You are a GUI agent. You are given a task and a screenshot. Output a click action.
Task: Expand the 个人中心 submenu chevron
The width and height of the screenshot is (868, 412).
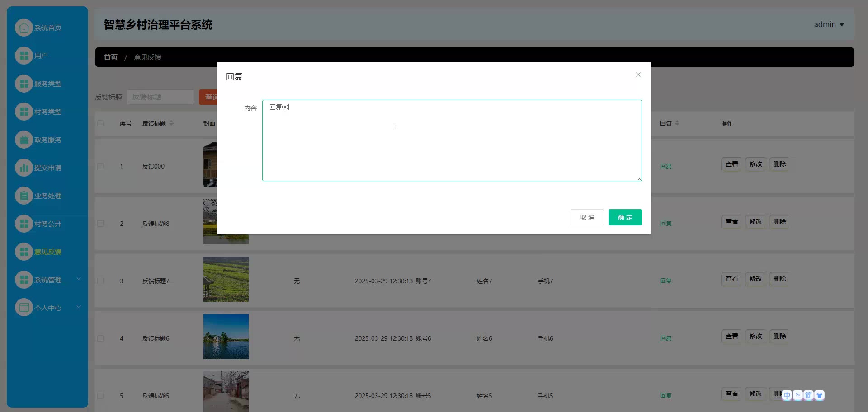(x=79, y=307)
